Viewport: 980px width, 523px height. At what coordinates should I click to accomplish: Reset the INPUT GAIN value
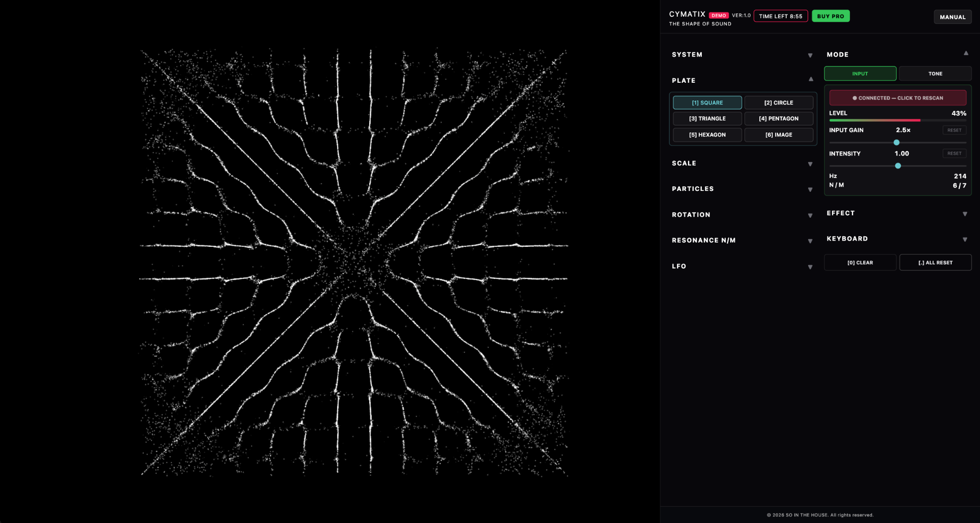pos(954,130)
